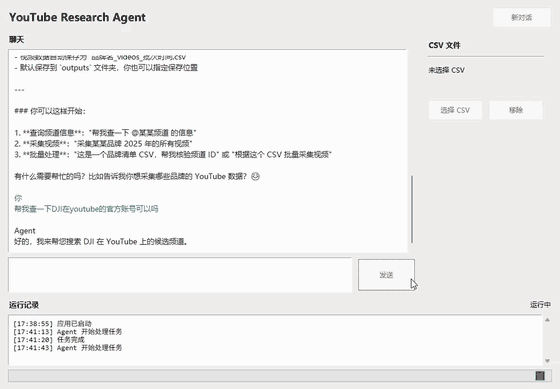
Task: Click the 采集视频 suggestion line
Action: [104, 144]
